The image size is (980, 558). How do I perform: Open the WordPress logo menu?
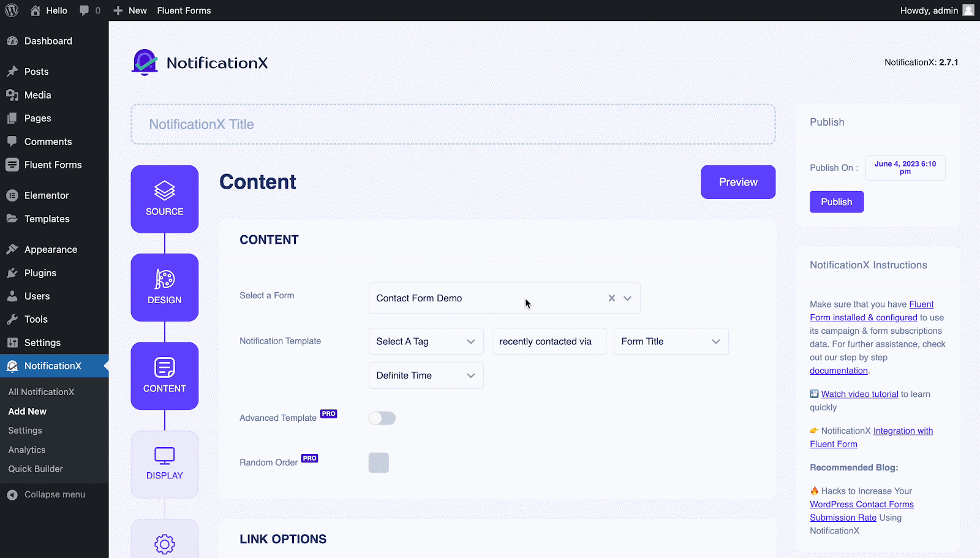tap(12, 10)
